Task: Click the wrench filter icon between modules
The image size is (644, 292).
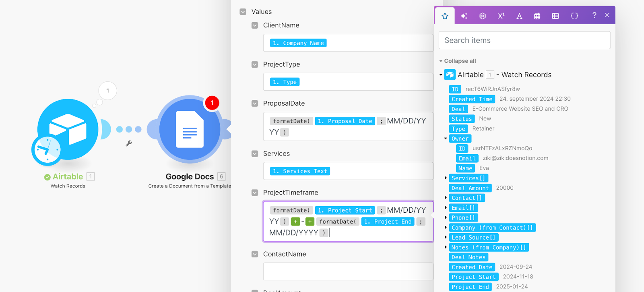Action: [129, 143]
